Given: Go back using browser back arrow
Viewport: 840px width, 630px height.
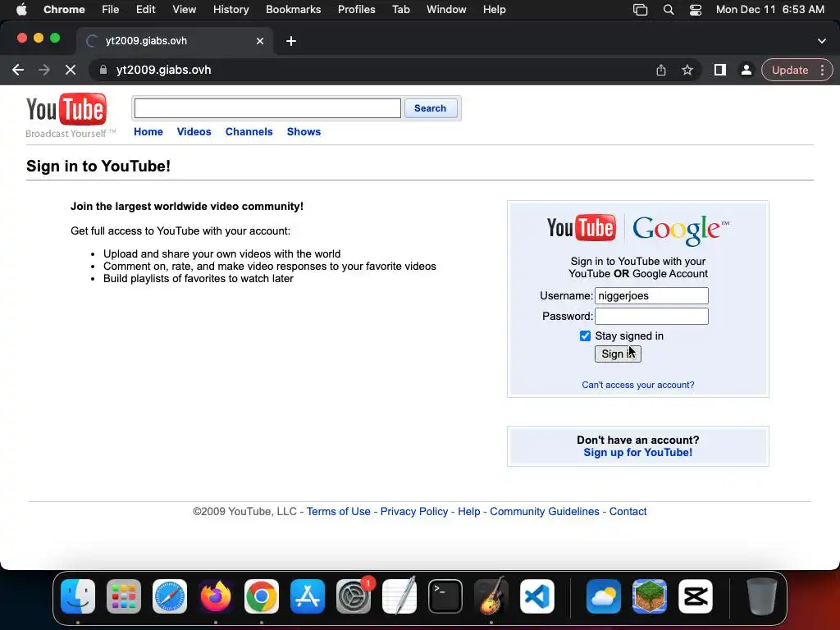Looking at the screenshot, I should (18, 71).
